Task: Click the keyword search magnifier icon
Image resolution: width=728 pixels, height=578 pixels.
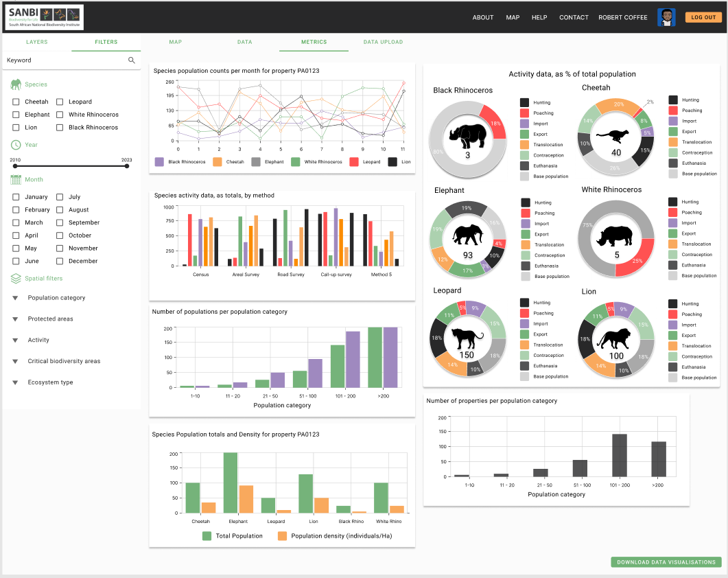Action: coord(131,60)
